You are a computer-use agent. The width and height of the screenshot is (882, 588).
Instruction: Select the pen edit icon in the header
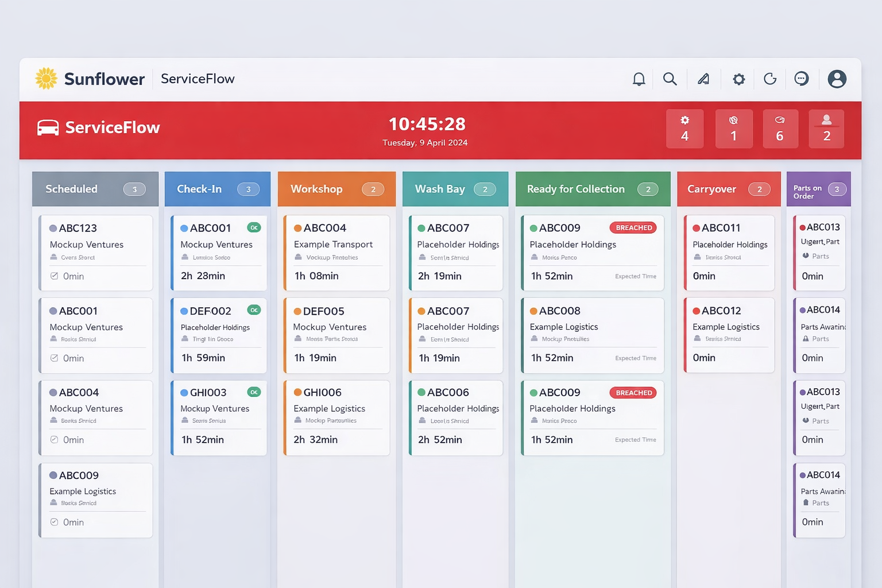click(703, 79)
